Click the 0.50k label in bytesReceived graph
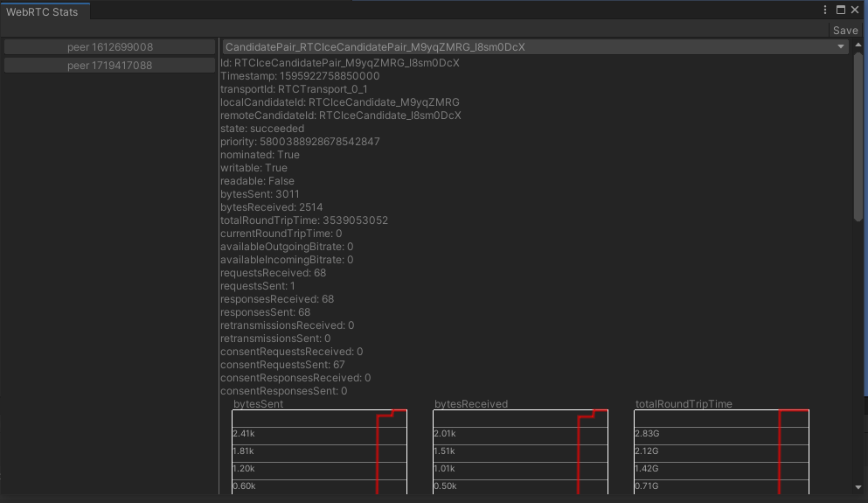The image size is (868, 503). pyautogui.click(x=446, y=486)
